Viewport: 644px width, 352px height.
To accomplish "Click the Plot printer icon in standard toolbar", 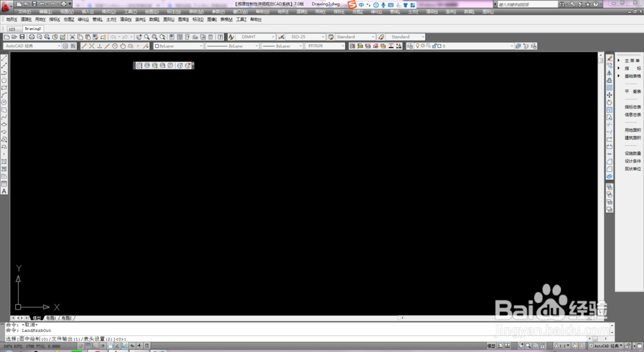I will click(x=32, y=37).
